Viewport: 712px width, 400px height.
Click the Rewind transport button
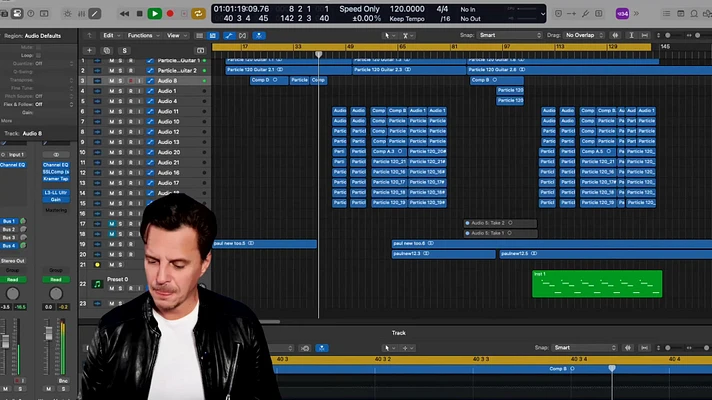(124, 14)
